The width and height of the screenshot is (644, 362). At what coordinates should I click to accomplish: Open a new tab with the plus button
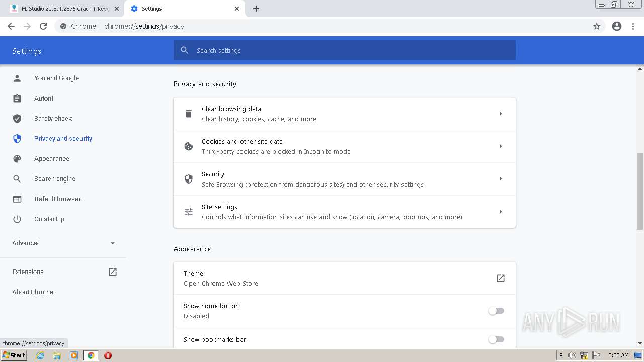[x=256, y=9]
